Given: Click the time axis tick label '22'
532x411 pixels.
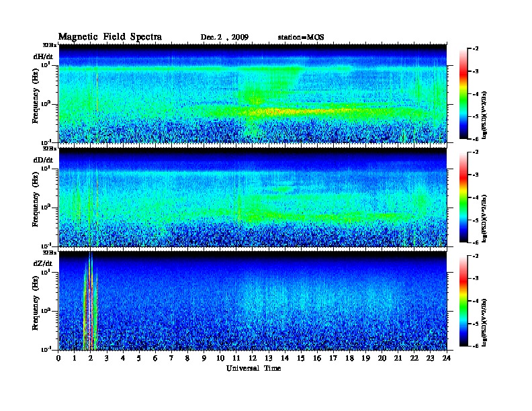Looking at the screenshot, I should click(x=414, y=359).
